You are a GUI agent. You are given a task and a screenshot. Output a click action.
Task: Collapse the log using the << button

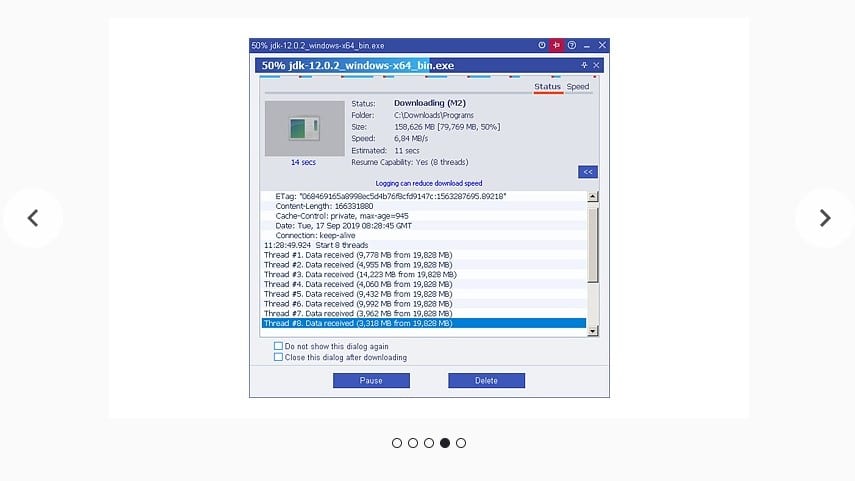[x=588, y=172]
